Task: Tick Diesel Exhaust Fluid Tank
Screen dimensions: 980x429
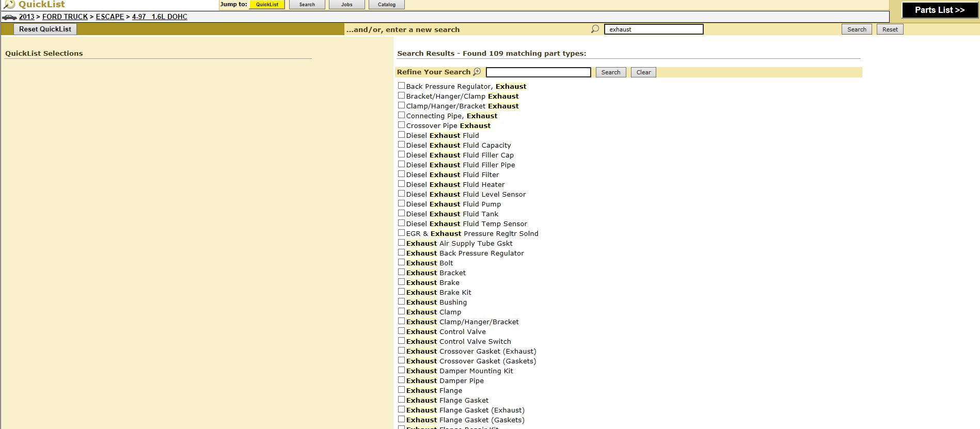Action: tap(401, 213)
